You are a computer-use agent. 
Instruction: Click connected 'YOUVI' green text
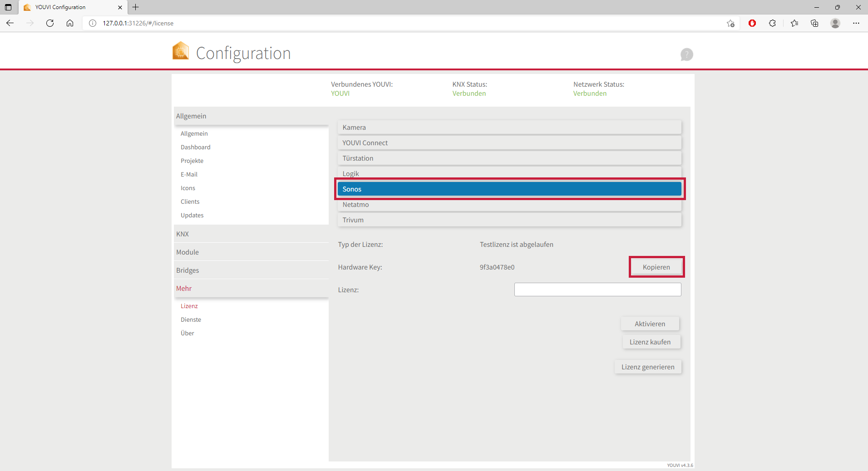point(340,93)
